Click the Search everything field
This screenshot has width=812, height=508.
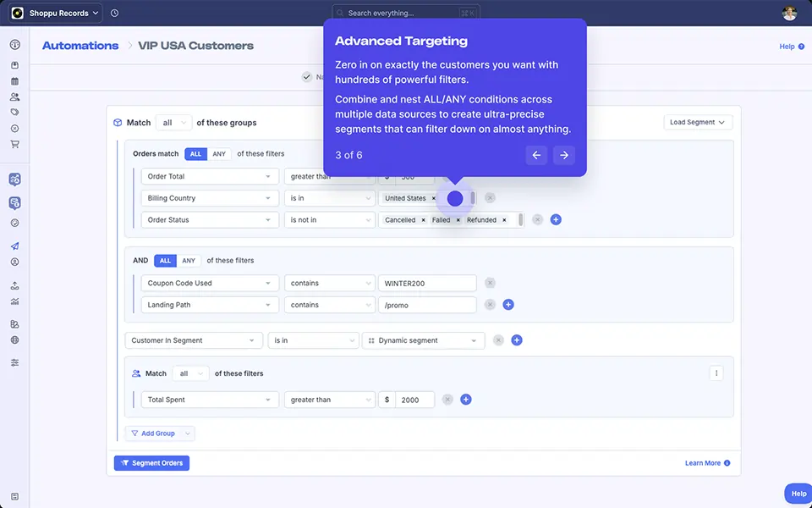click(398, 13)
